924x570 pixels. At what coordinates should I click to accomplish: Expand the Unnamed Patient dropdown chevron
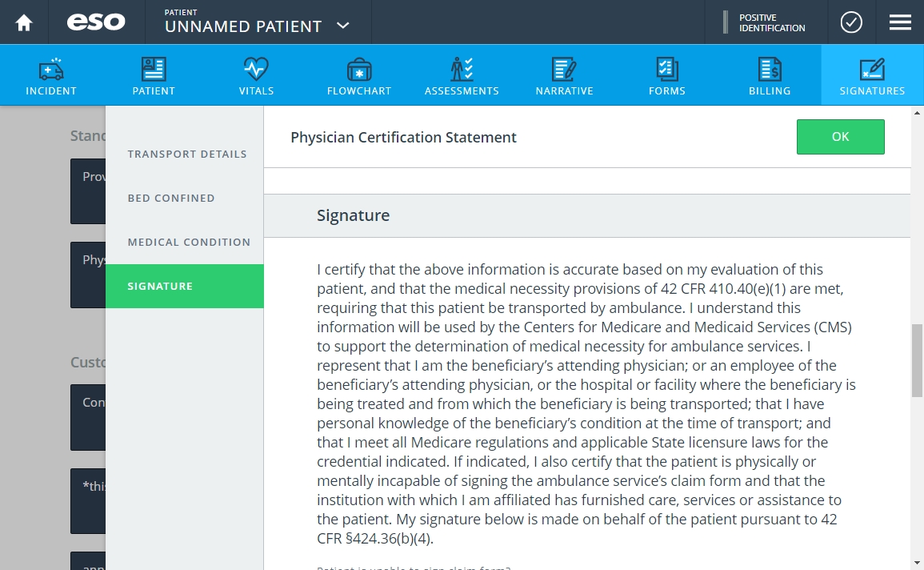tap(343, 26)
